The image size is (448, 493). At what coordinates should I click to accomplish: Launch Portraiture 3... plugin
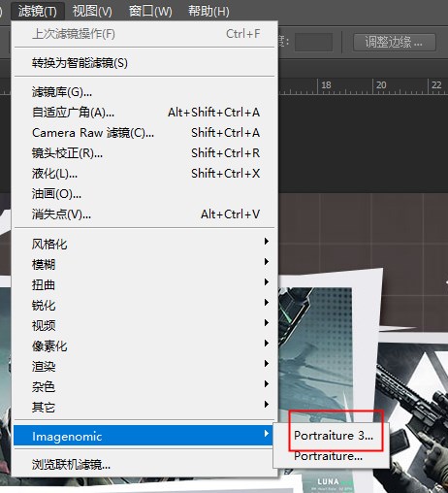pyautogui.click(x=333, y=436)
